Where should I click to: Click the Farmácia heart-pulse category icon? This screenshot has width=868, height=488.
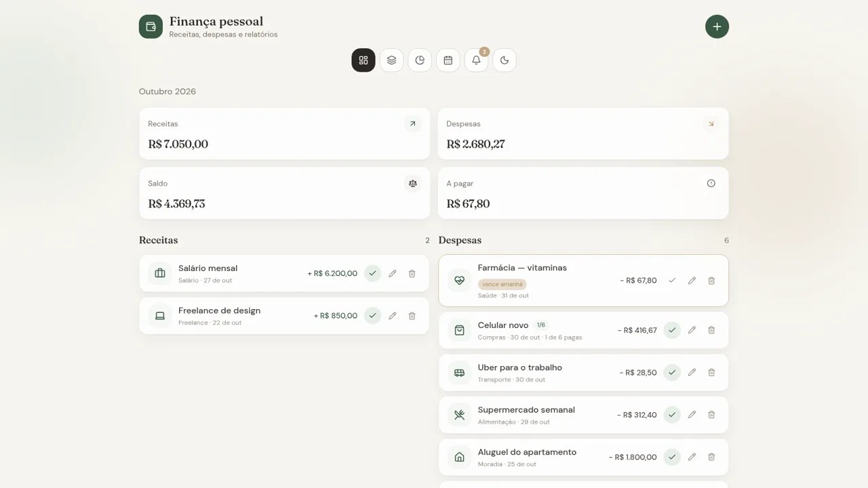point(459,281)
